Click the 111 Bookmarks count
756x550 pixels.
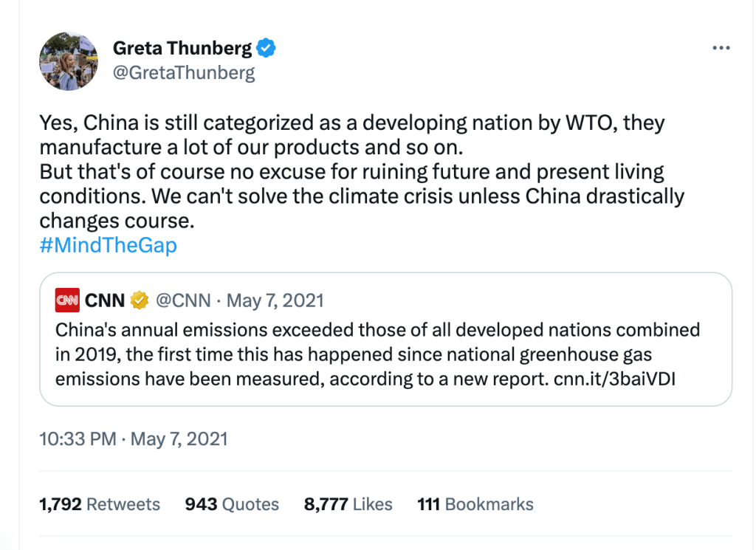(475, 504)
